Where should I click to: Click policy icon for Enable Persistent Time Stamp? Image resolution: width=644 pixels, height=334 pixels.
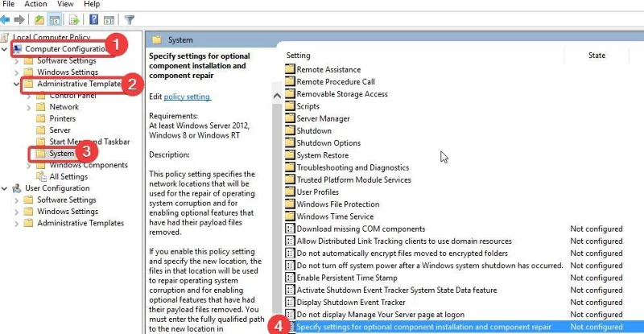(x=290, y=278)
